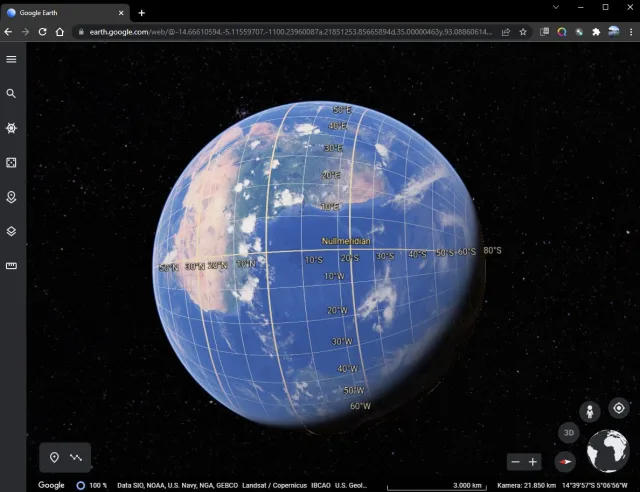The width and height of the screenshot is (640, 492).
Task: Open Voyager ship's wheel icon
Action: point(12,128)
